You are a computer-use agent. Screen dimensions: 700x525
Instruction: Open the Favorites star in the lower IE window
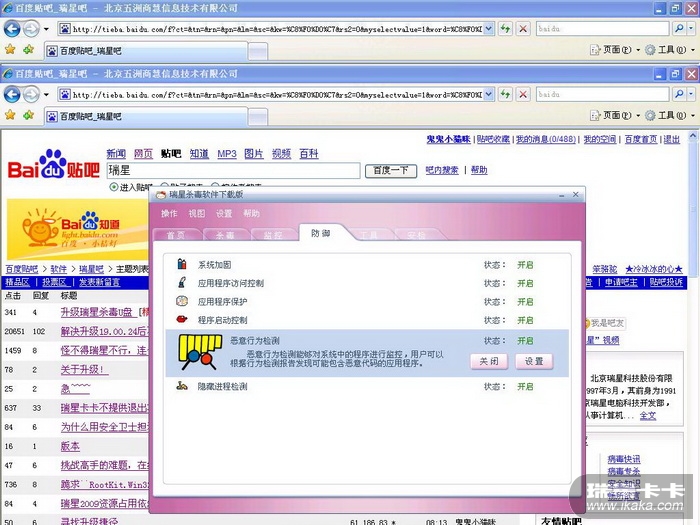pos(10,115)
